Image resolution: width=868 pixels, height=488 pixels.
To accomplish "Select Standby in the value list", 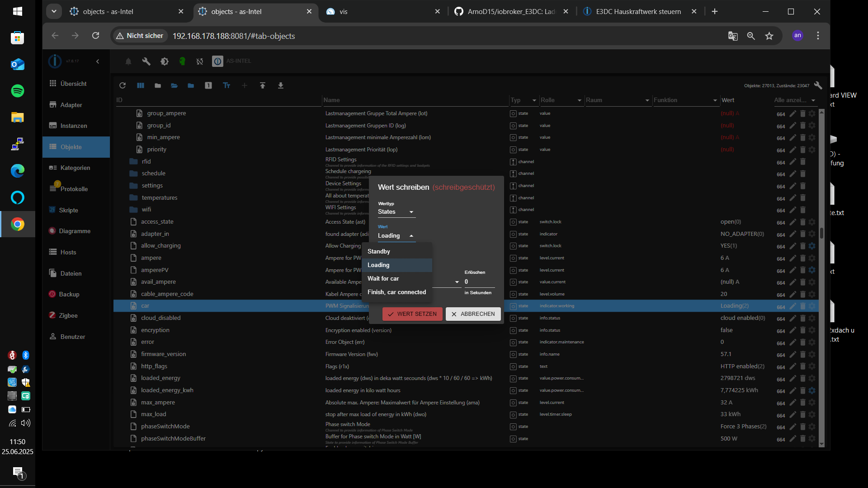I will tap(396, 252).
